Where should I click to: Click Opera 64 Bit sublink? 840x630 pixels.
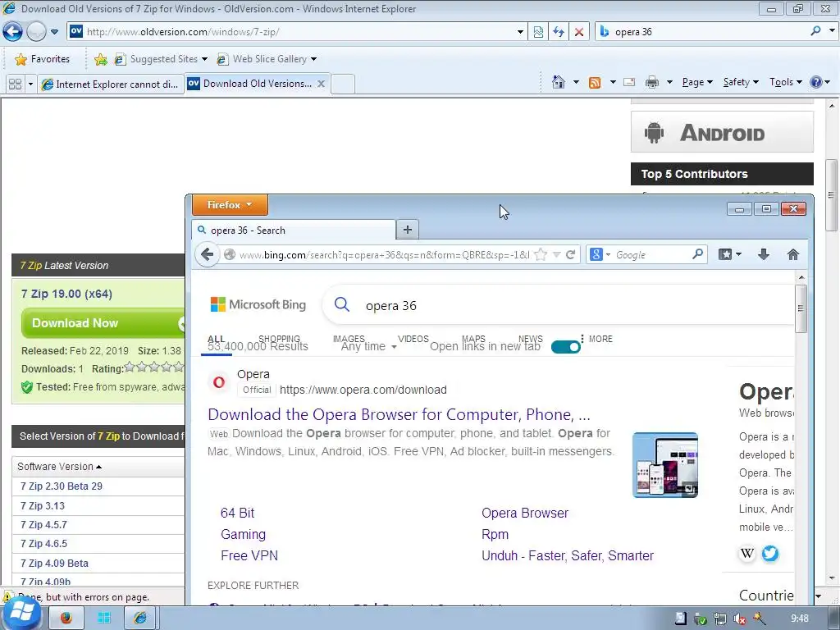[x=237, y=514]
